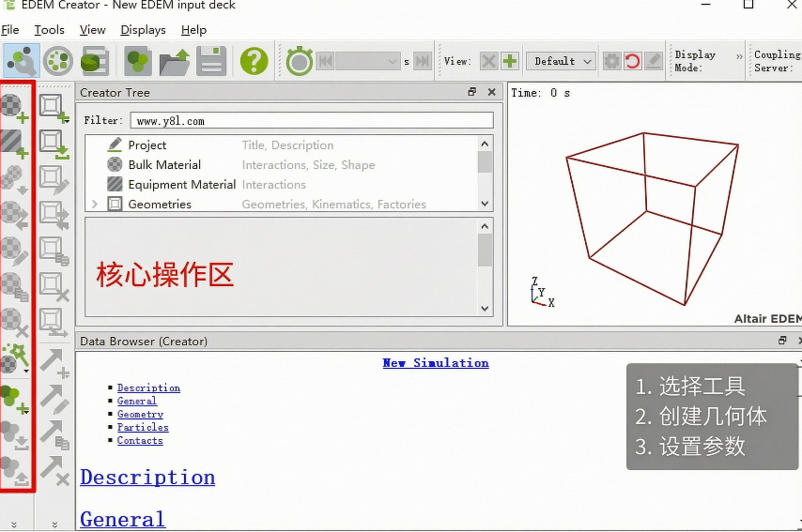The image size is (802, 532).
Task: Add kinematic arrow with plus
Action: pyautogui.click(x=54, y=363)
